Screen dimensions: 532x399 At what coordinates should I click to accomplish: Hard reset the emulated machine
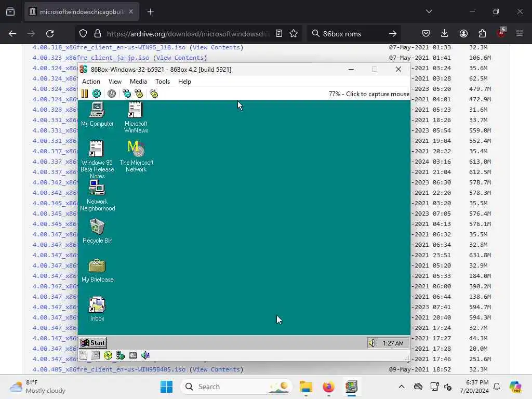point(97,94)
